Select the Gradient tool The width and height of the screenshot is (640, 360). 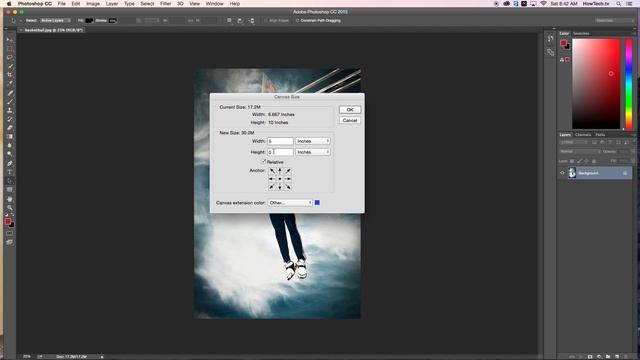point(10,137)
